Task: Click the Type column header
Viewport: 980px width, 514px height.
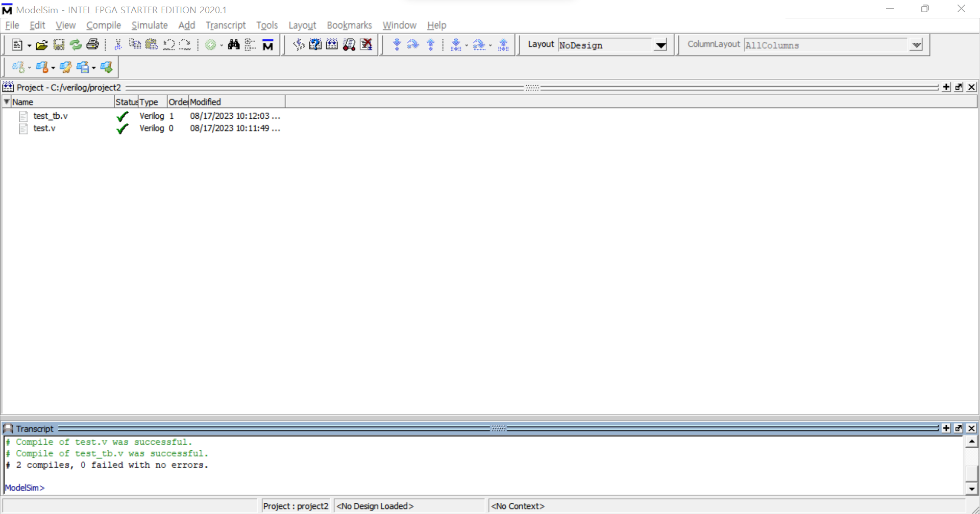Action: (x=153, y=102)
